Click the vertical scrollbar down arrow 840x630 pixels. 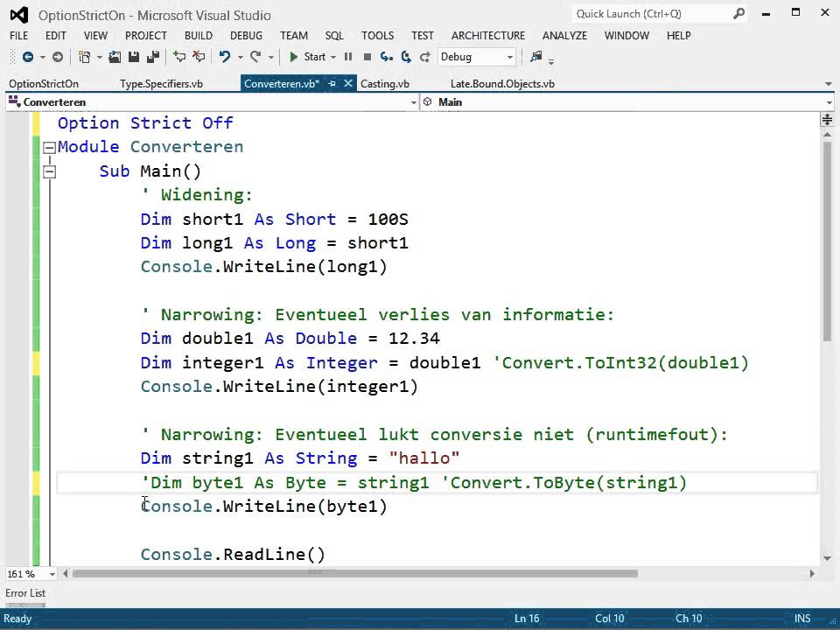pyautogui.click(x=827, y=558)
